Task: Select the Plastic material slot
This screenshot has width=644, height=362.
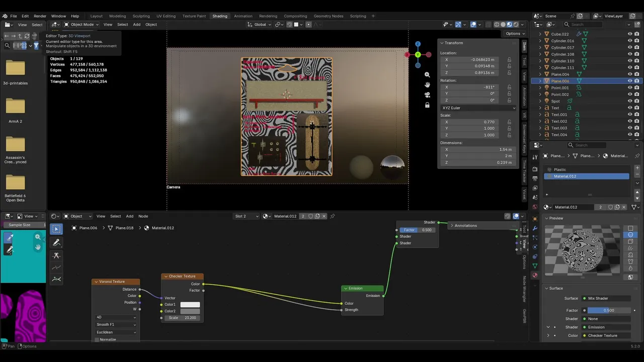Action: click(x=587, y=169)
